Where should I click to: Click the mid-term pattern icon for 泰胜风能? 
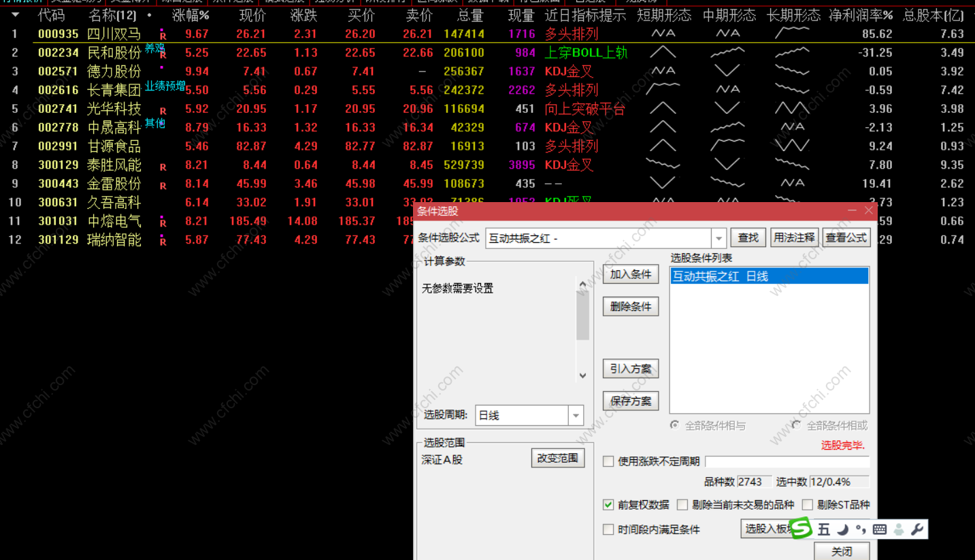click(727, 165)
